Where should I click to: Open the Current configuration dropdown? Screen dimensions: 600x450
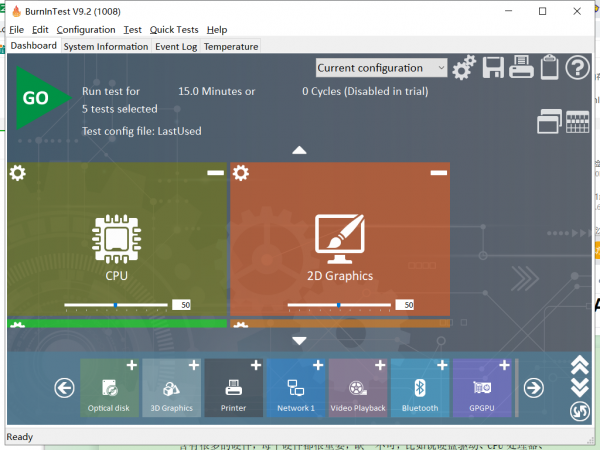382,68
